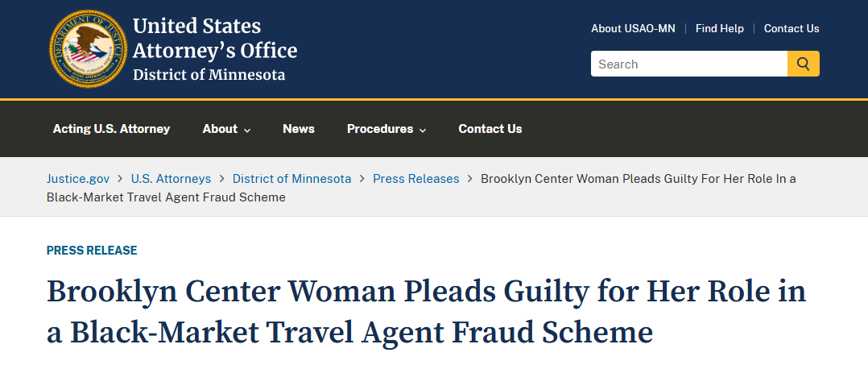Expand the Procedures menu chevron
This screenshot has height=365, width=868.
(x=423, y=130)
